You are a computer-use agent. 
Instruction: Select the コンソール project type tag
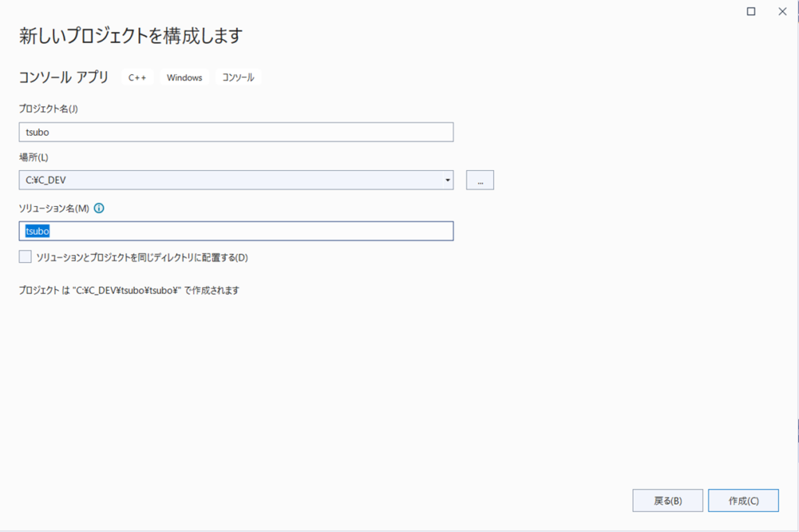pyautogui.click(x=238, y=77)
